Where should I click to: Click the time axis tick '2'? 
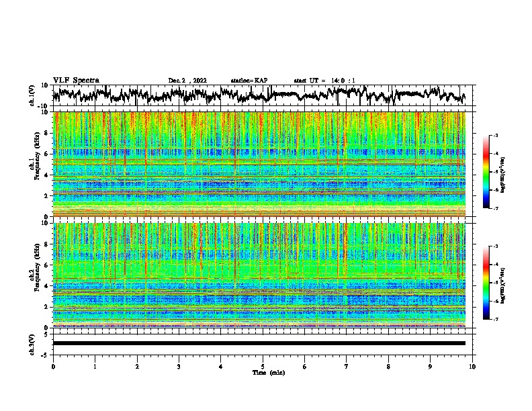click(137, 367)
